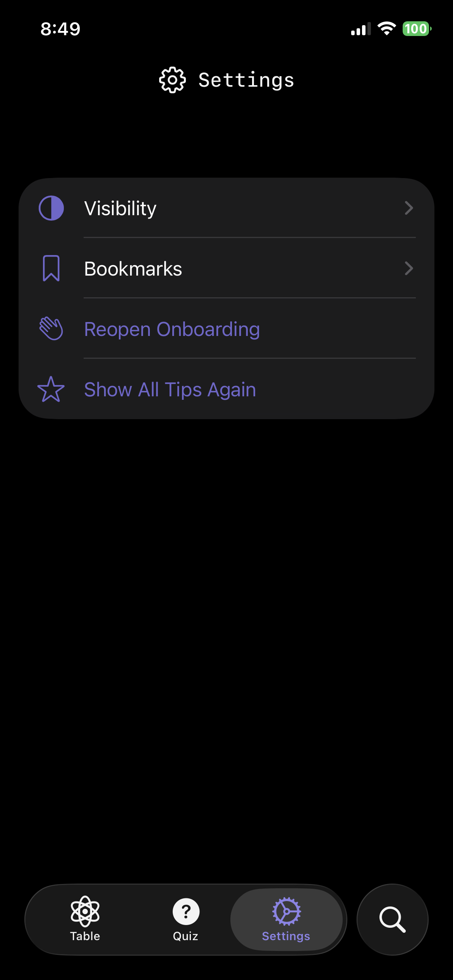
Task: Tap the star icon for tips
Action: pos(51,389)
